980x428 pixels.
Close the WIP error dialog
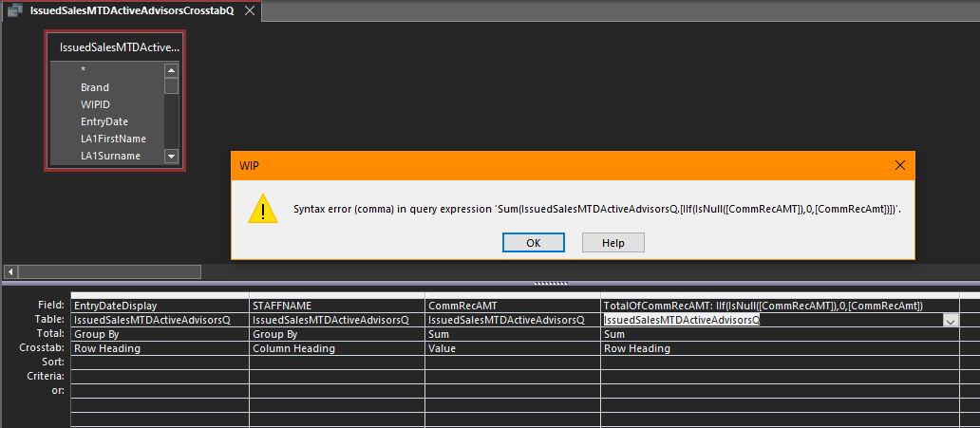click(x=900, y=165)
